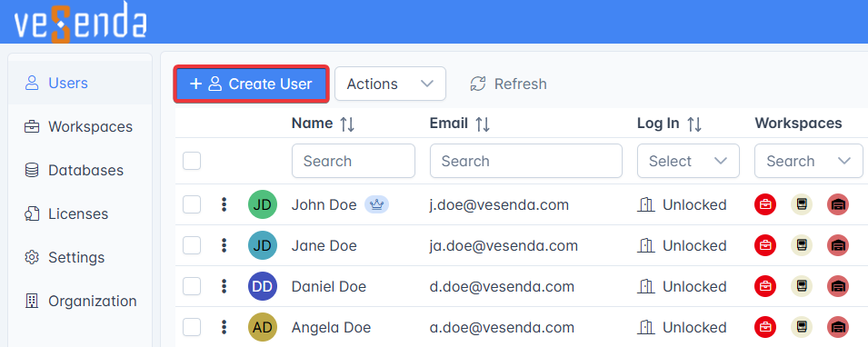Click red briefcase workspace icon in John Doe row
The width and height of the screenshot is (868, 347).
[765, 204]
